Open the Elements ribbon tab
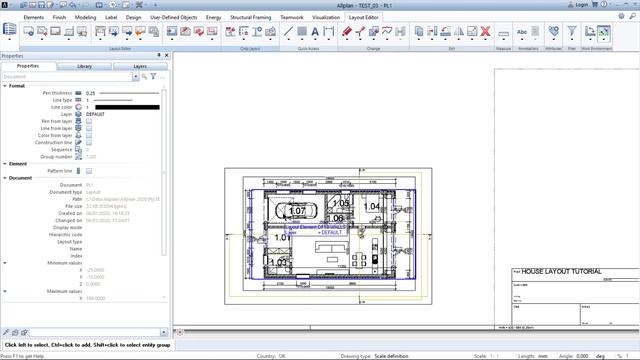Screen dimensions: 640x360 (x=33, y=18)
